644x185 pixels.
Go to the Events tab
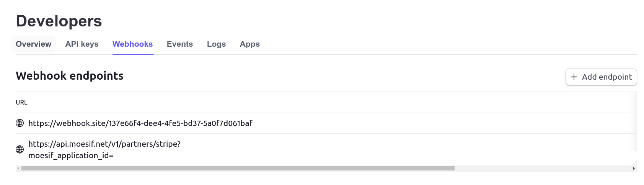coord(180,44)
